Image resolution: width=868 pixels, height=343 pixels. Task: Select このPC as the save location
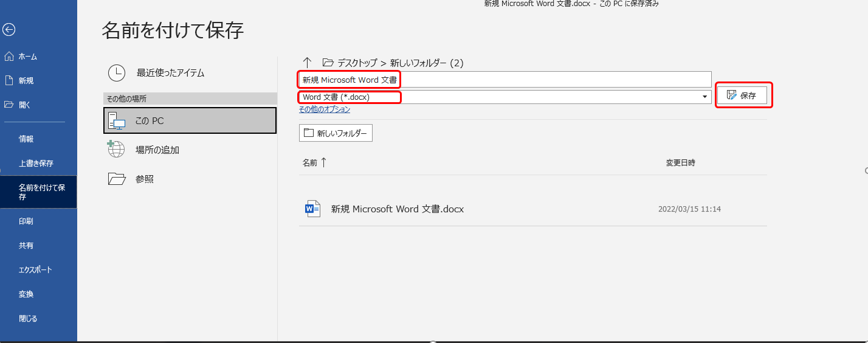tap(190, 121)
